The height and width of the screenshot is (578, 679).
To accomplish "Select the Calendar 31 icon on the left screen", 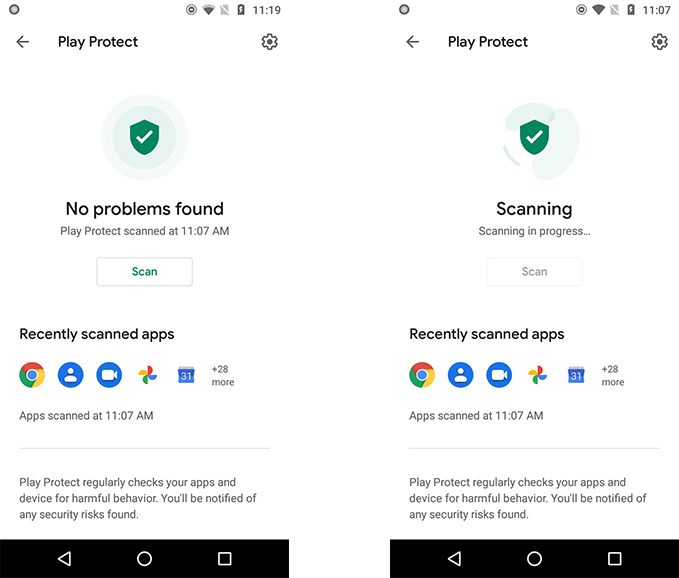I will click(x=186, y=375).
